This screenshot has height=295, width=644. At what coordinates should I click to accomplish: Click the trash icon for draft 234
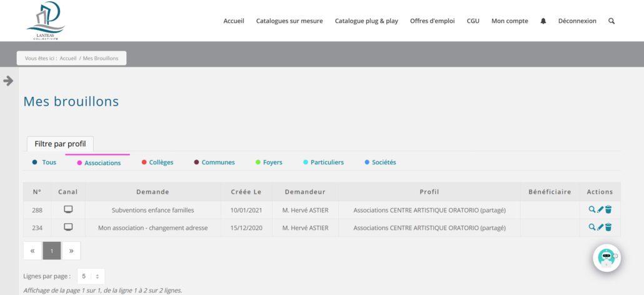[608, 227]
